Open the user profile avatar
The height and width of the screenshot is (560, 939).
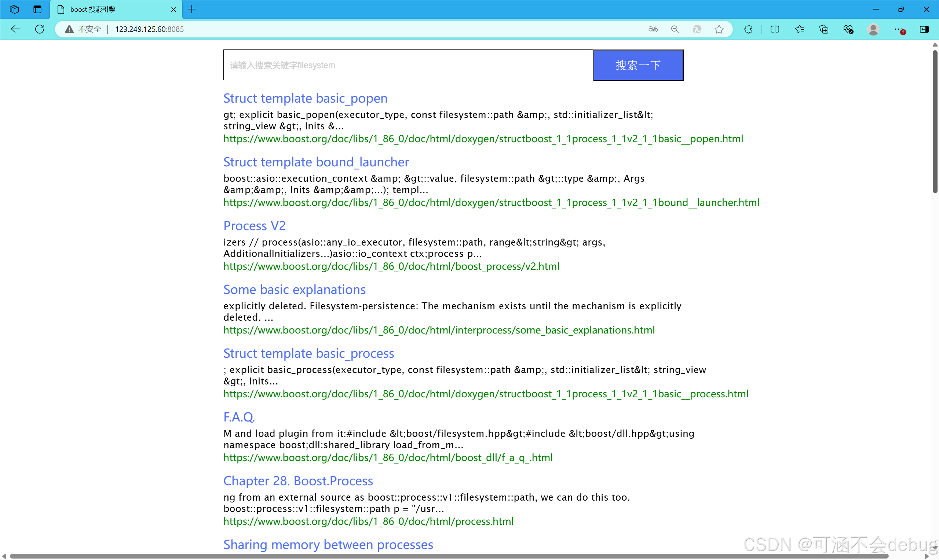tap(873, 29)
